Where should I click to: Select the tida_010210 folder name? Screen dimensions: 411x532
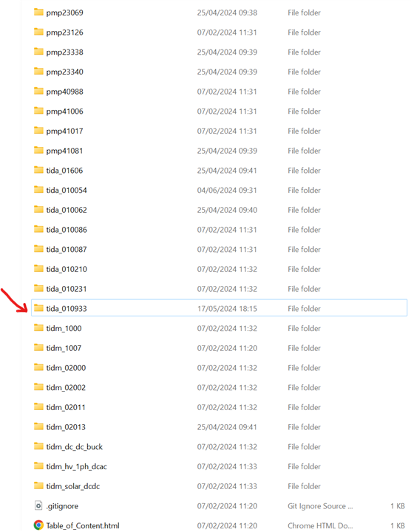point(67,269)
